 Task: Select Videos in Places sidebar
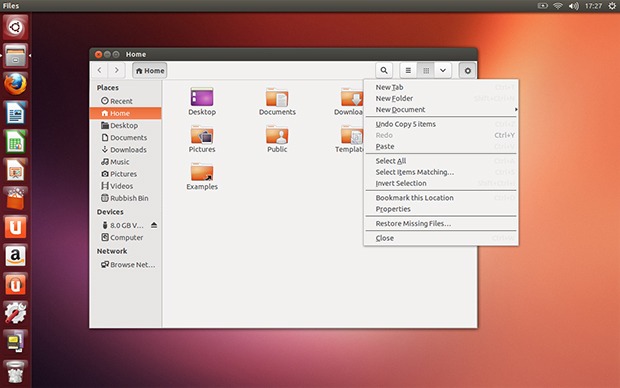click(x=125, y=186)
